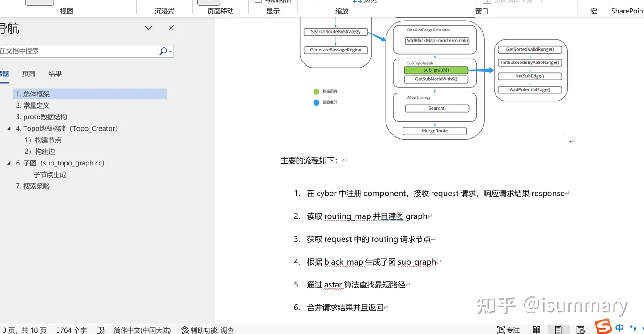Select the 常量定义 heading in Navigation
The height and width of the screenshot is (334, 644).
(36, 105)
